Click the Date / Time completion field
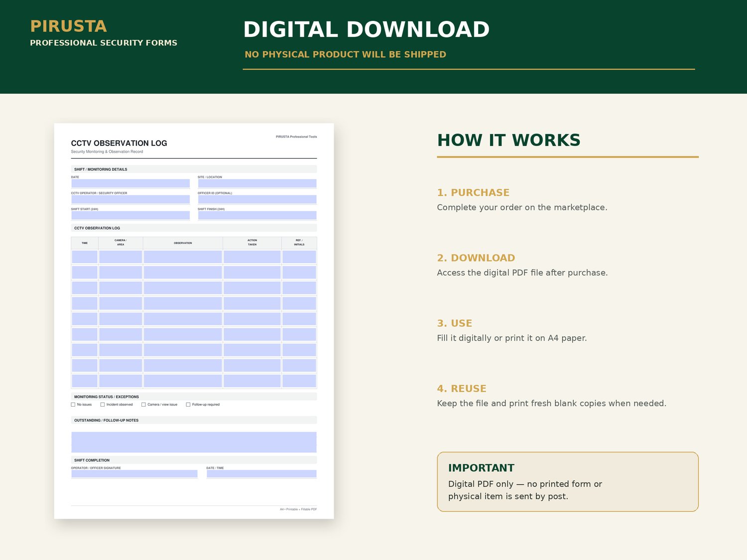This screenshot has height=560, width=747. coord(261,474)
